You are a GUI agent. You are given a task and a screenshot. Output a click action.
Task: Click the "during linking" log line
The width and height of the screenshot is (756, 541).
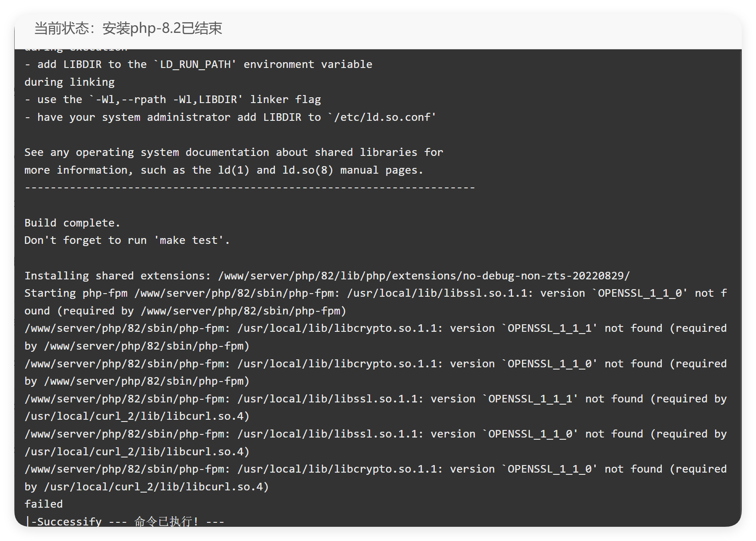coord(69,82)
